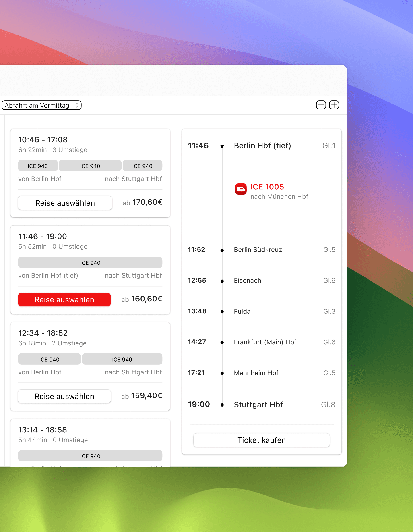The width and height of the screenshot is (413, 532).
Task: Click first ICE 940 segment in 12:34 trip
Action: point(50,359)
